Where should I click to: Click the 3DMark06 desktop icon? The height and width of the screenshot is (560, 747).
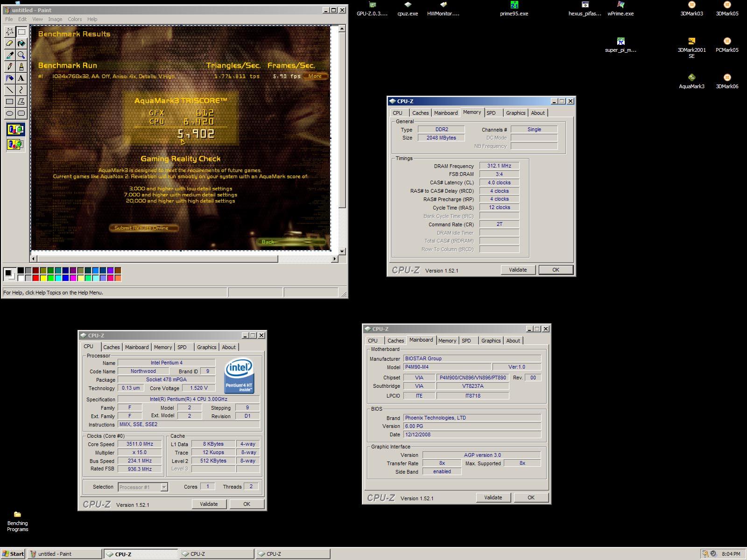click(x=727, y=81)
